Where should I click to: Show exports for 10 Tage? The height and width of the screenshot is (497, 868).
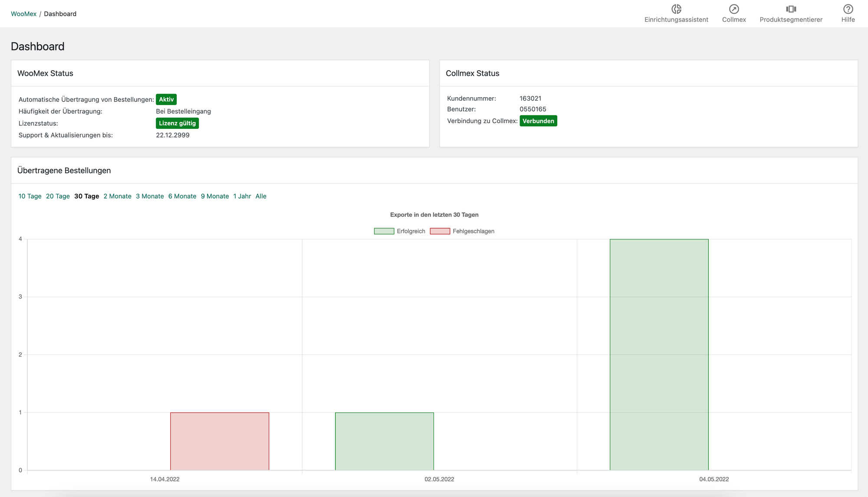tap(30, 196)
